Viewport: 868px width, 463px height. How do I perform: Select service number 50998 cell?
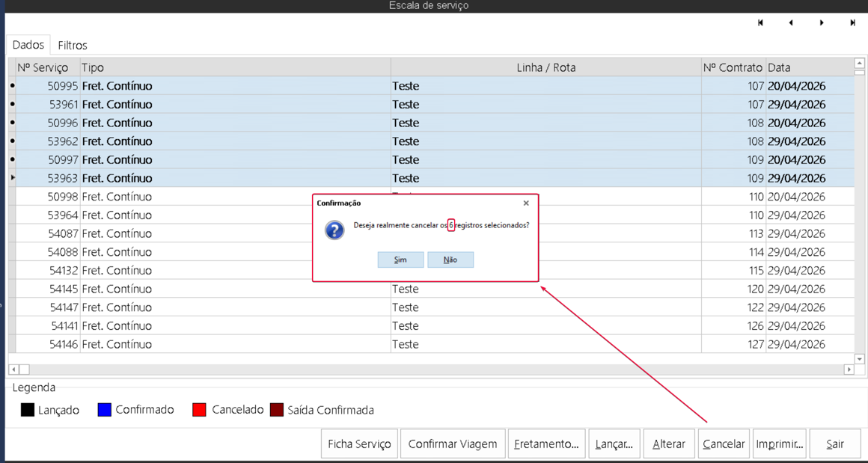coord(48,197)
